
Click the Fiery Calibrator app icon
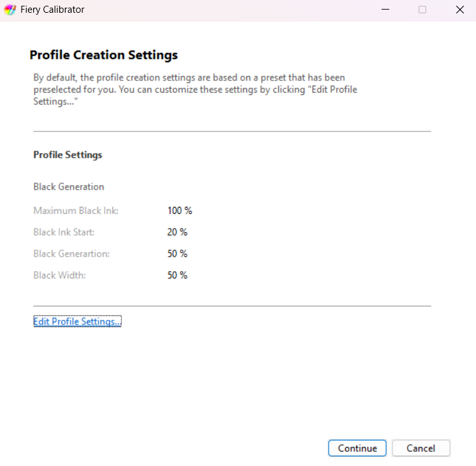[x=10, y=10]
